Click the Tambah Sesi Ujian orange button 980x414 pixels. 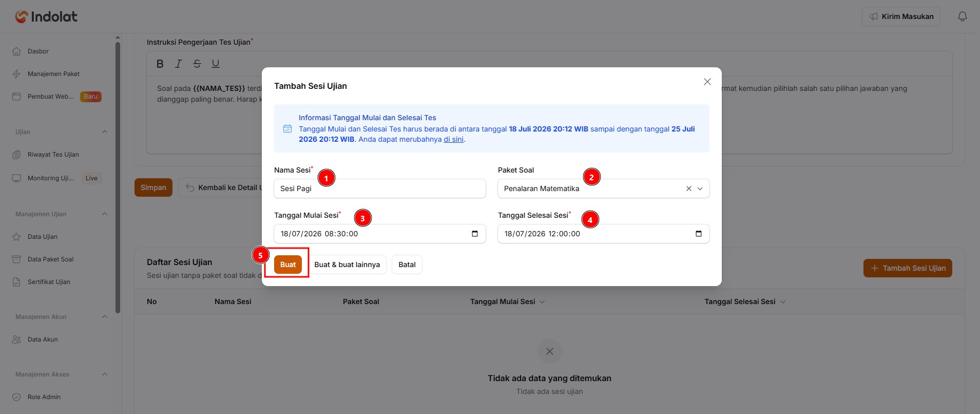(908, 268)
